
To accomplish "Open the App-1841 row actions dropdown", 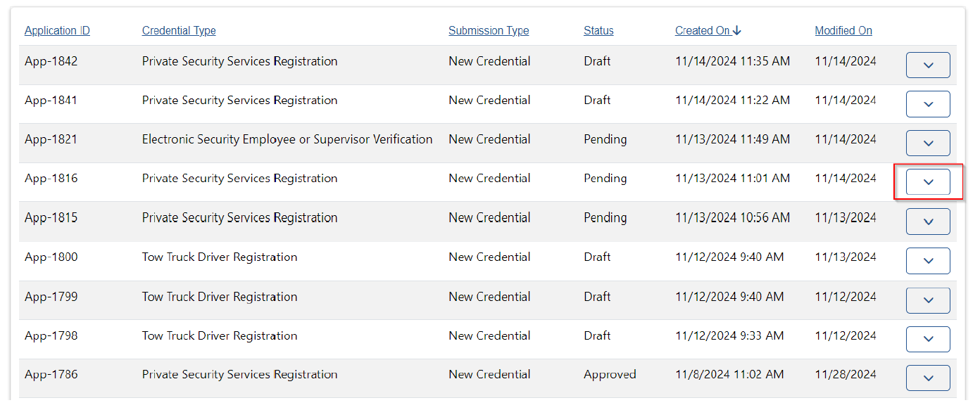I will tap(927, 104).
